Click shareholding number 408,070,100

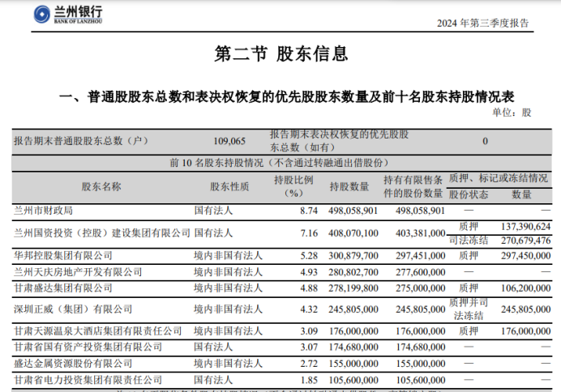(x=353, y=233)
